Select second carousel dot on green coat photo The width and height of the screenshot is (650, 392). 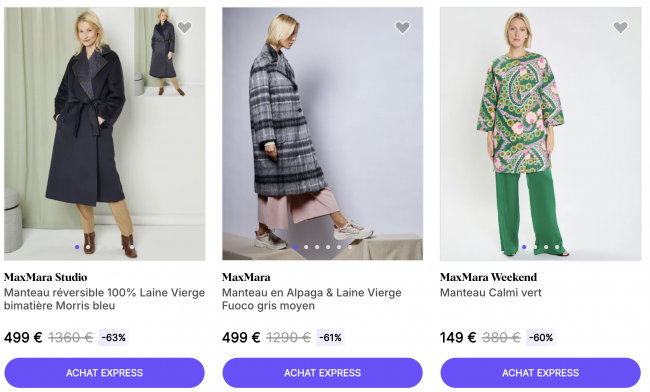pyautogui.click(x=535, y=247)
